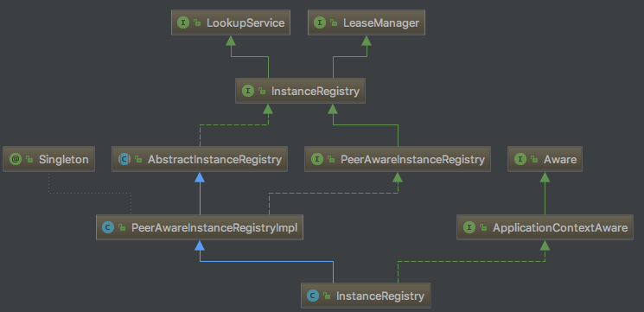This screenshot has height=312, width=644.
Task: Click the interface icon on LeaseManager node
Action: click(x=320, y=22)
